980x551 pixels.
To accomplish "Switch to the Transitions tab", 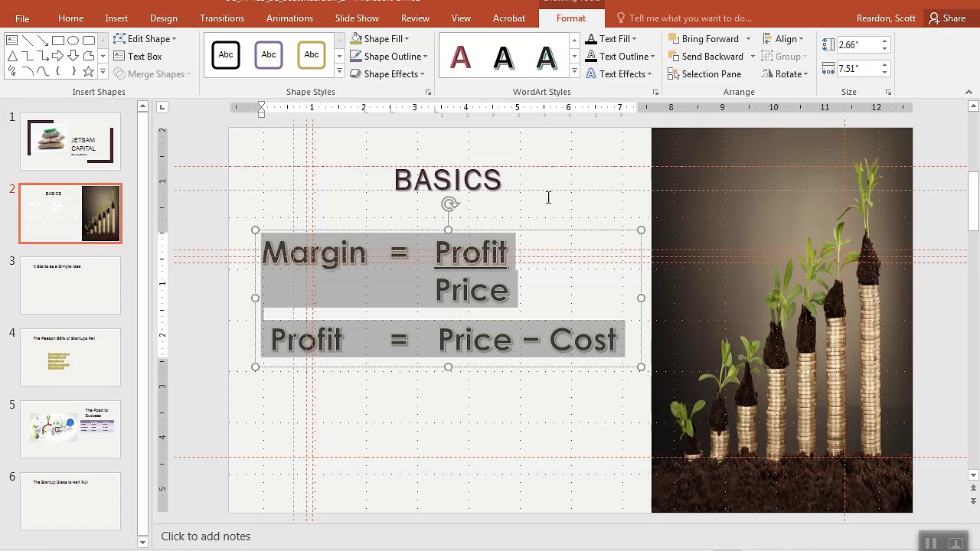I will [x=222, y=18].
